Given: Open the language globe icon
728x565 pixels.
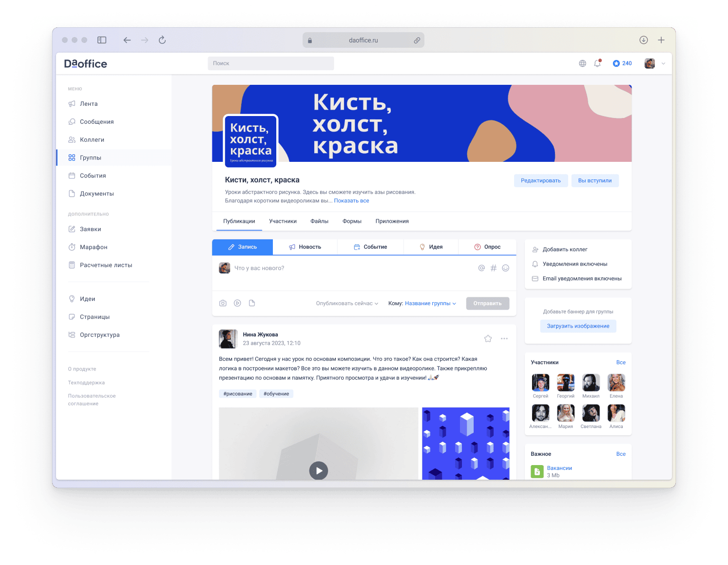Looking at the screenshot, I should 582,63.
